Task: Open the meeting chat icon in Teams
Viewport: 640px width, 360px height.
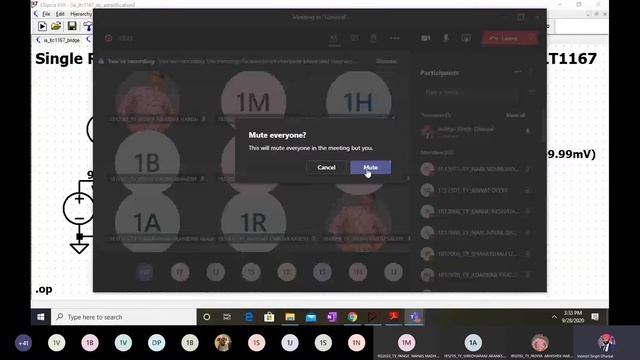Action: tap(354, 38)
